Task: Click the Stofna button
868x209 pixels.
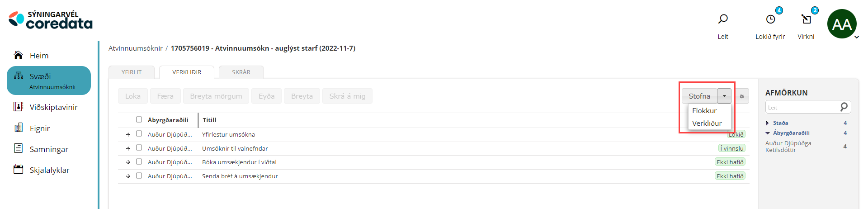Action: (699, 96)
